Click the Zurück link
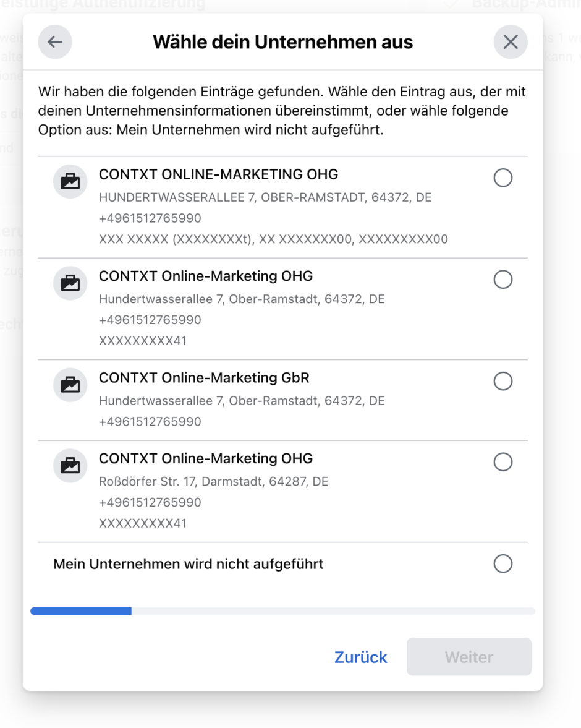This screenshot has width=581, height=728. (360, 657)
